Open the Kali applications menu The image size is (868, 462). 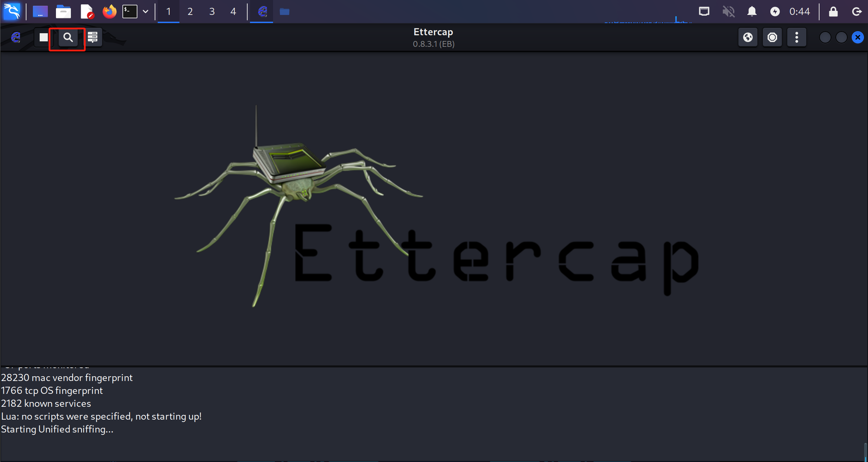(x=12, y=12)
